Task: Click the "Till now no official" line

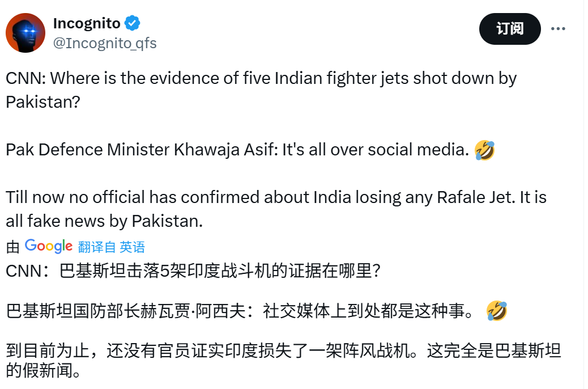Action: click(276, 197)
